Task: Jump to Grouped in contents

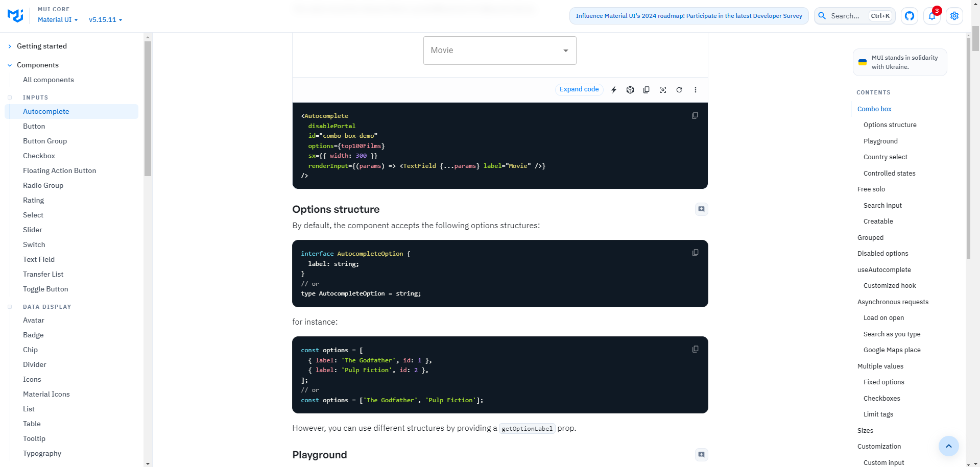Action: coord(870,238)
